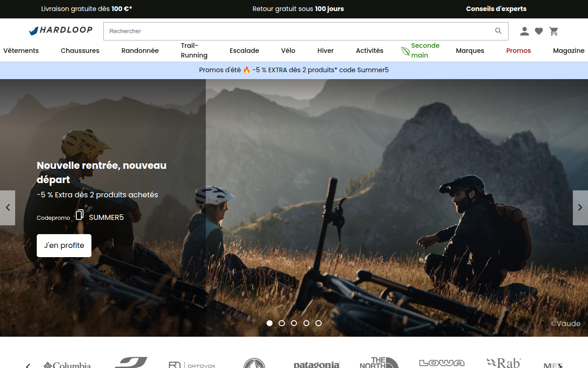Open the Trail-Running menu
Viewport: 588px width, 368px height.
tap(194, 51)
